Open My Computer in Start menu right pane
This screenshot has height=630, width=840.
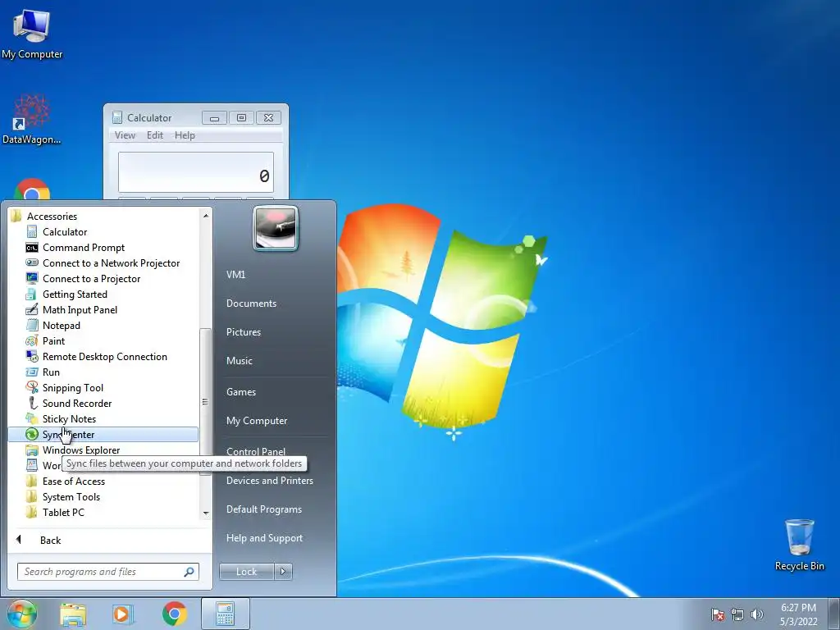257,421
